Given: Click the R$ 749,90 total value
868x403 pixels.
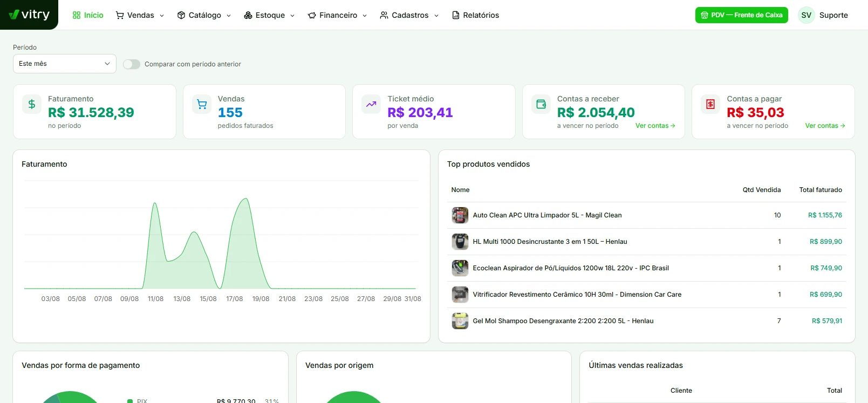Looking at the screenshot, I should click(826, 268).
